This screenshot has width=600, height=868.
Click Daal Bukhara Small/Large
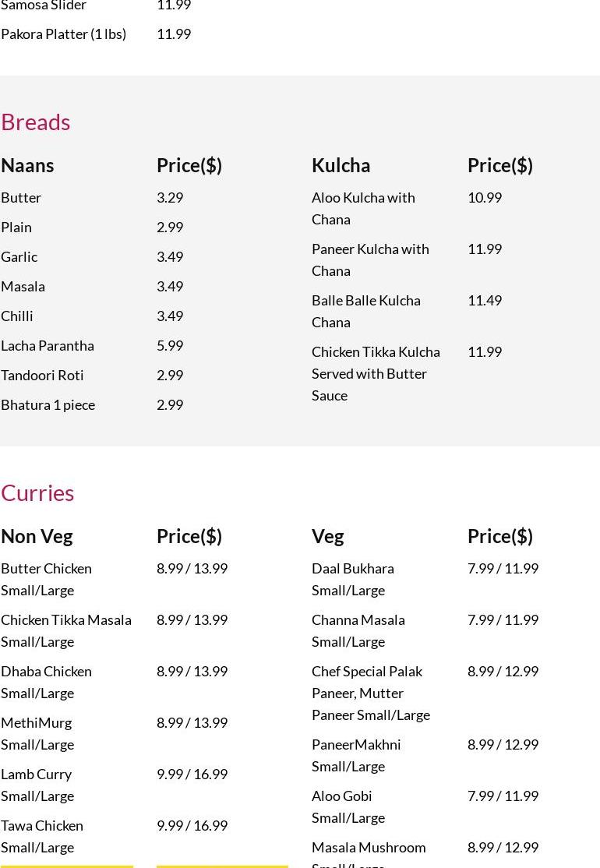[353, 579]
